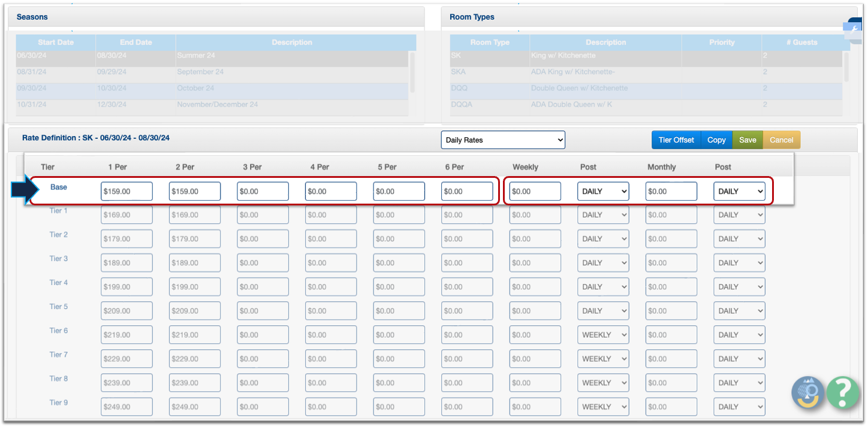Click the Base Weekly rate field
868x427 pixels.
(x=535, y=192)
